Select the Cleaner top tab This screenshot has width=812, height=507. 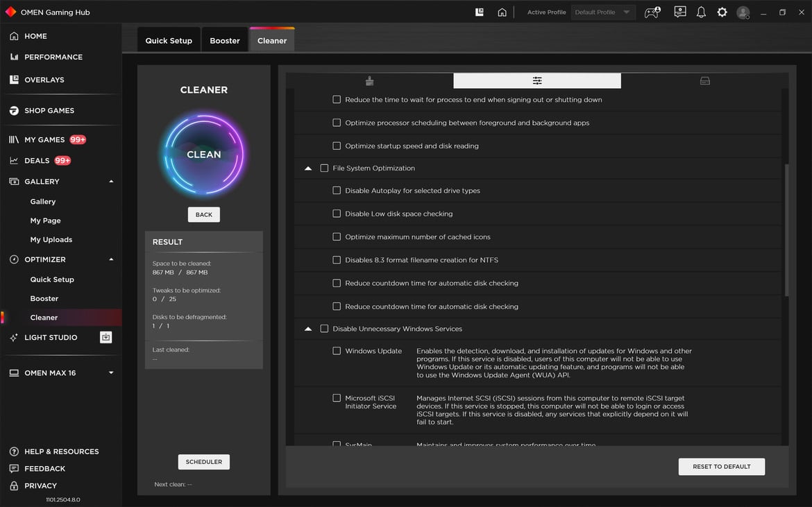(272, 40)
